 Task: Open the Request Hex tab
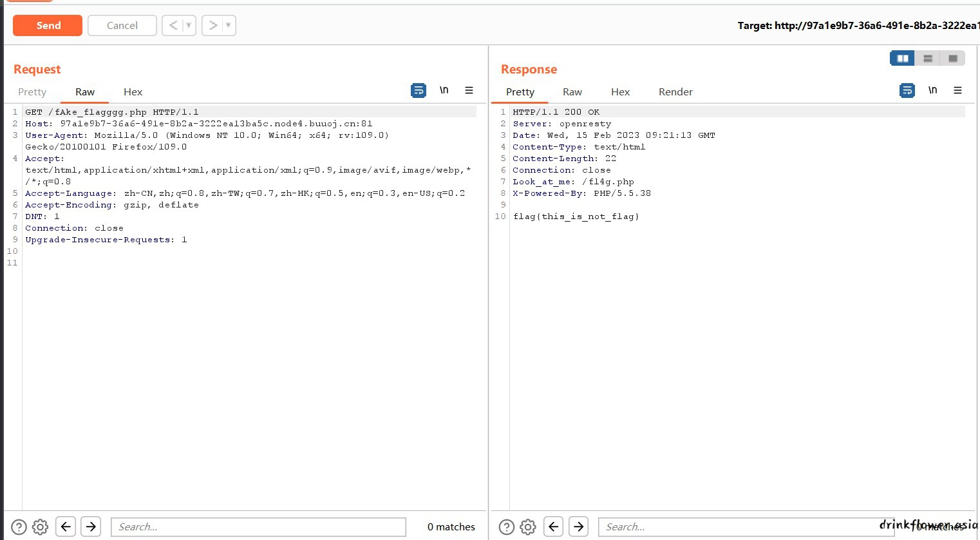point(133,92)
